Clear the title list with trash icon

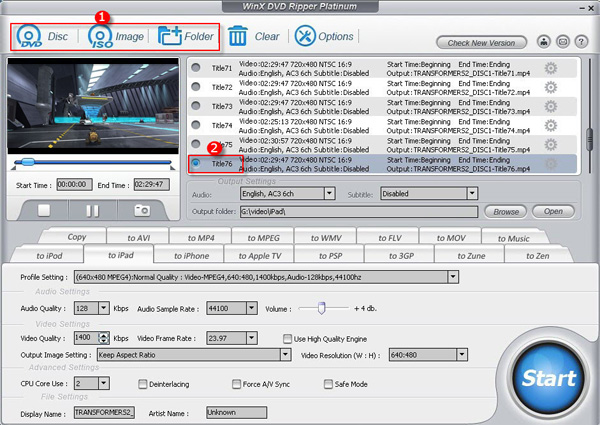pyautogui.click(x=254, y=36)
